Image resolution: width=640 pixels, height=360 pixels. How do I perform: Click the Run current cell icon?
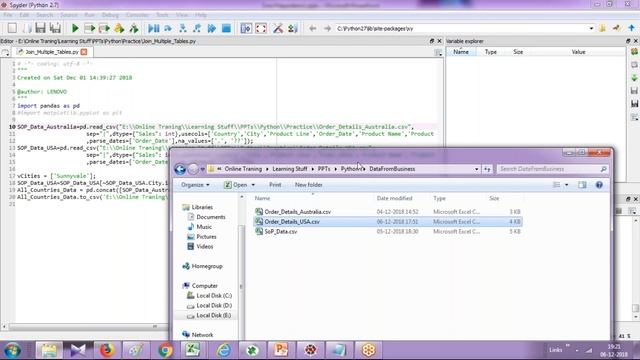coord(89,28)
